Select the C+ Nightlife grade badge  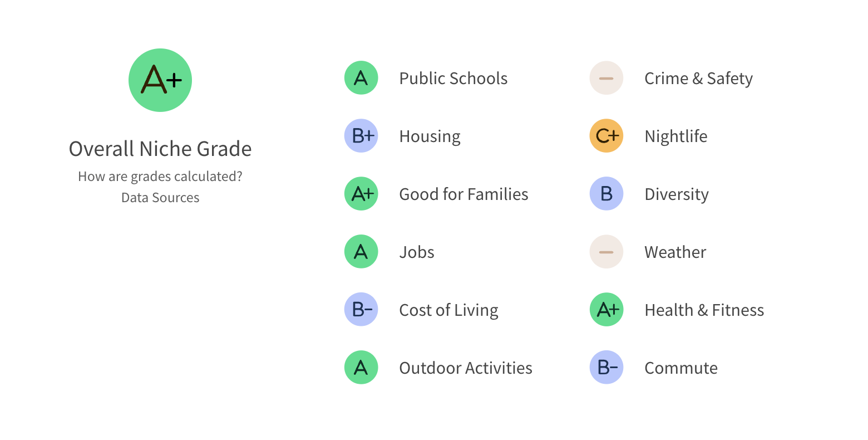click(x=606, y=136)
